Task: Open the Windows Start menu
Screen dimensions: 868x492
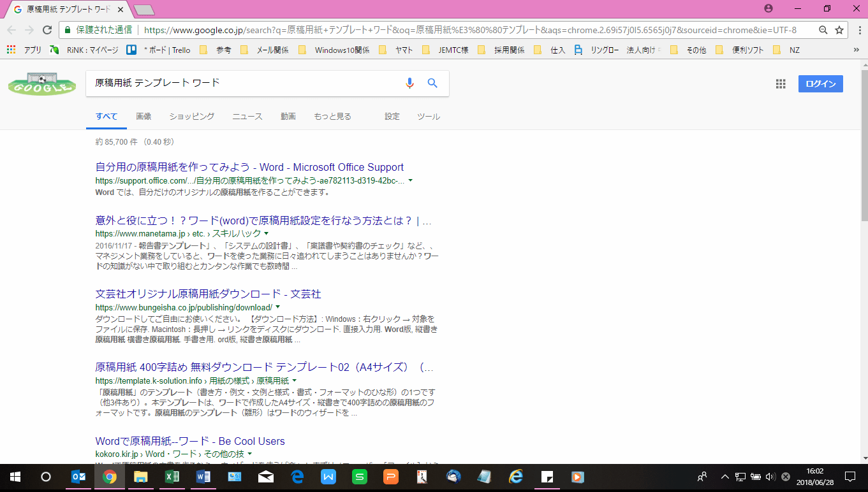Action: point(15,477)
